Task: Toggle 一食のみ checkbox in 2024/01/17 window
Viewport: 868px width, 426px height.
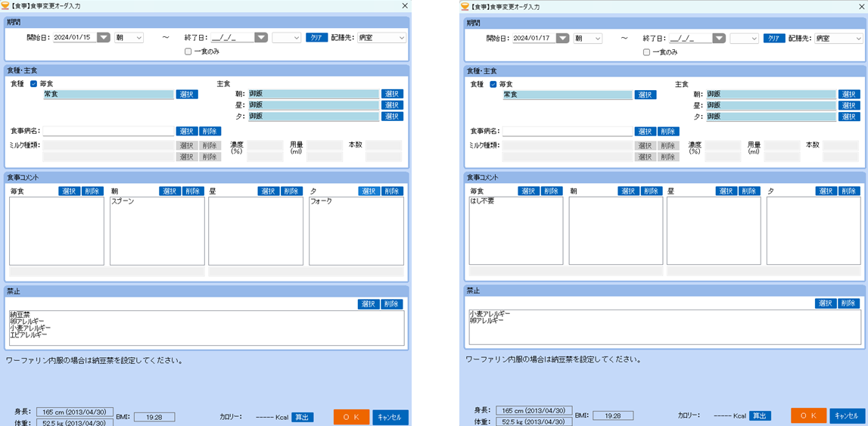Action: tap(646, 52)
